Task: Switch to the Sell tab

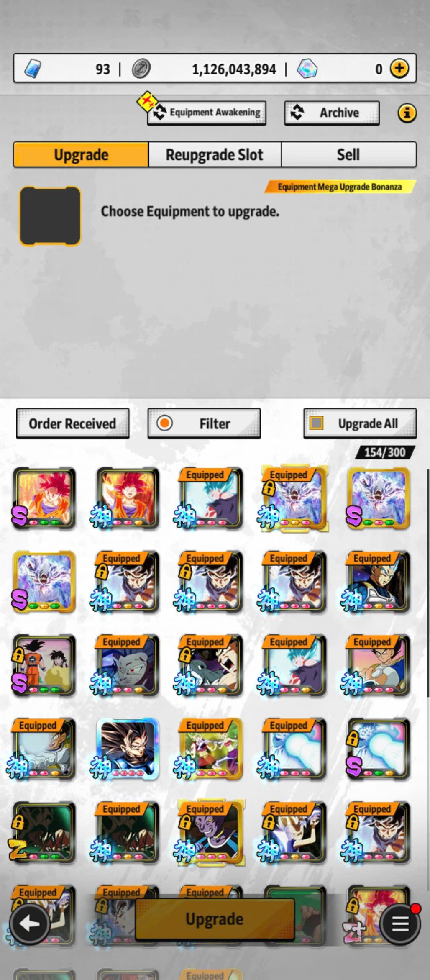Action: (348, 154)
